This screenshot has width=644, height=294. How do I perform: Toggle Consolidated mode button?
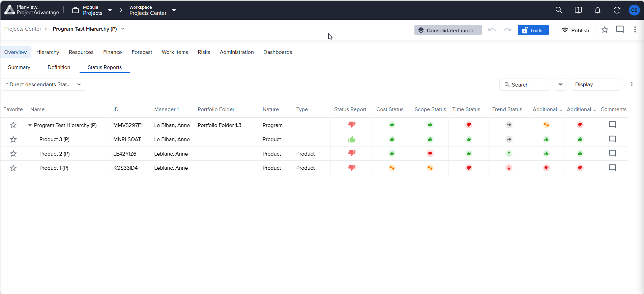click(x=448, y=30)
